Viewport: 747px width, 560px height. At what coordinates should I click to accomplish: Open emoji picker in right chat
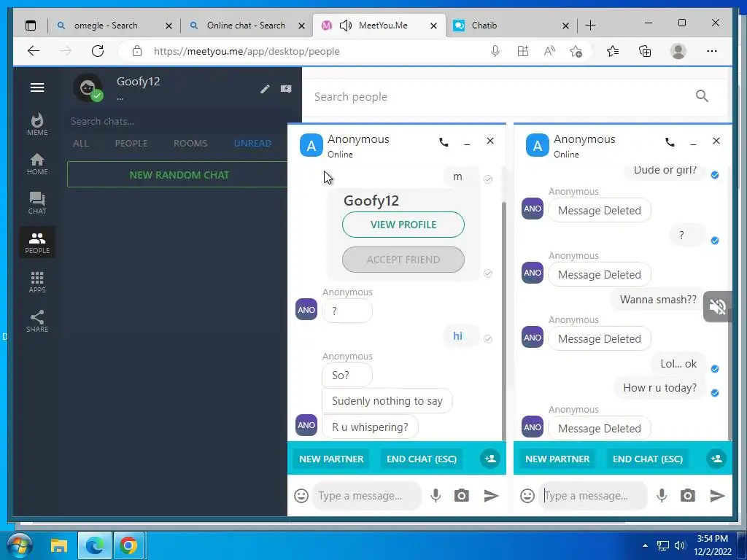527,496
